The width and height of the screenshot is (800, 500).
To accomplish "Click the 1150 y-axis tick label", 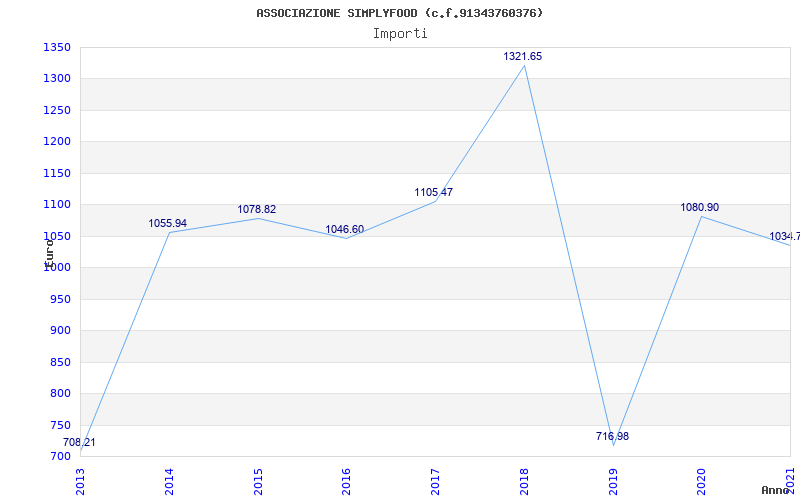I will (57, 173).
